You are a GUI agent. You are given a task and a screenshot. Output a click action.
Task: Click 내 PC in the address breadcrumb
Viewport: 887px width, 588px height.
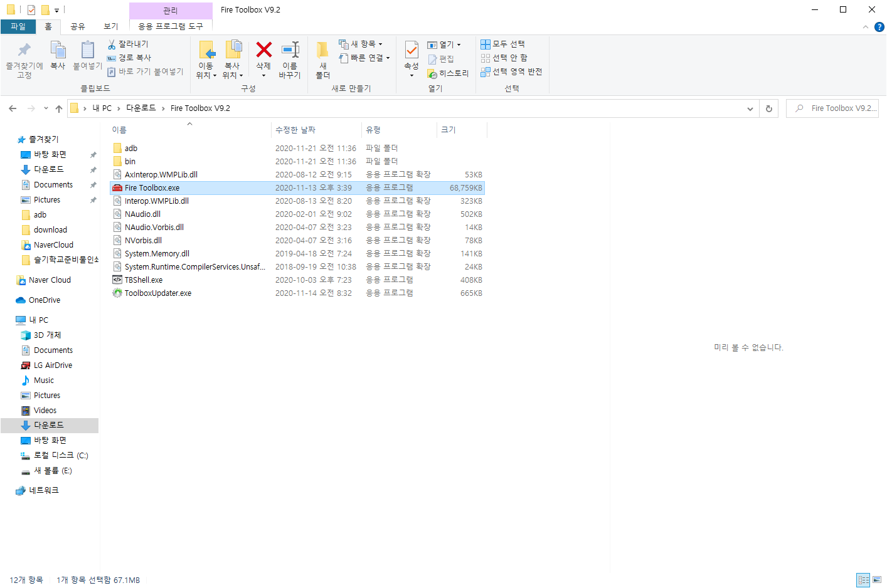pyautogui.click(x=102, y=108)
